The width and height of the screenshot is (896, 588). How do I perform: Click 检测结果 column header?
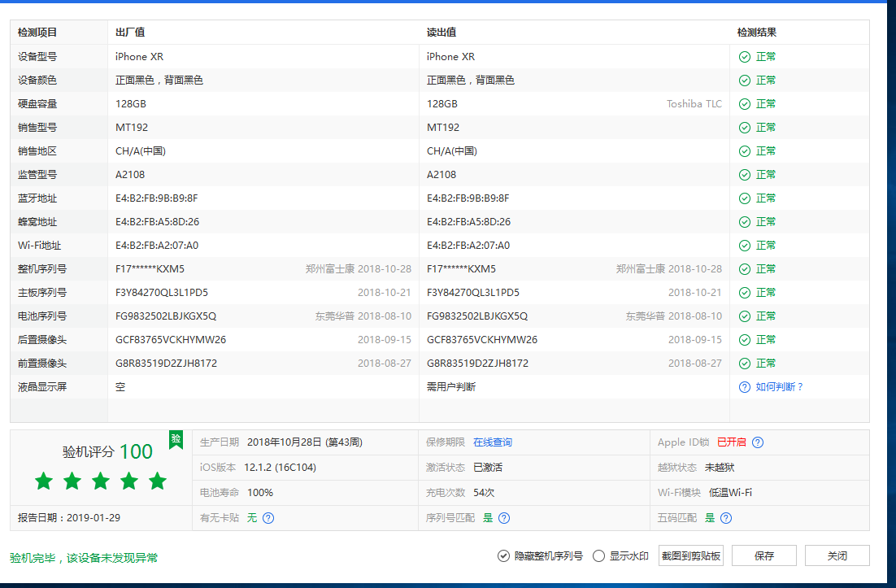[756, 33]
